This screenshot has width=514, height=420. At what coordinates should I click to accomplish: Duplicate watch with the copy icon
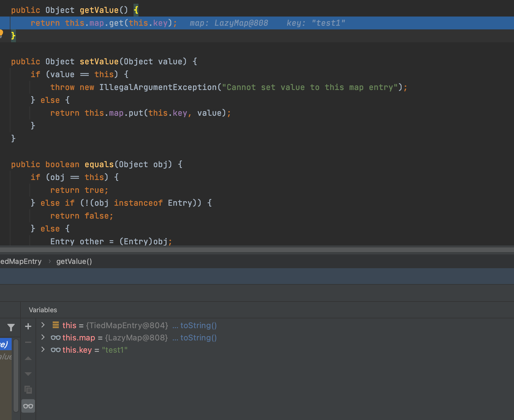point(28,390)
